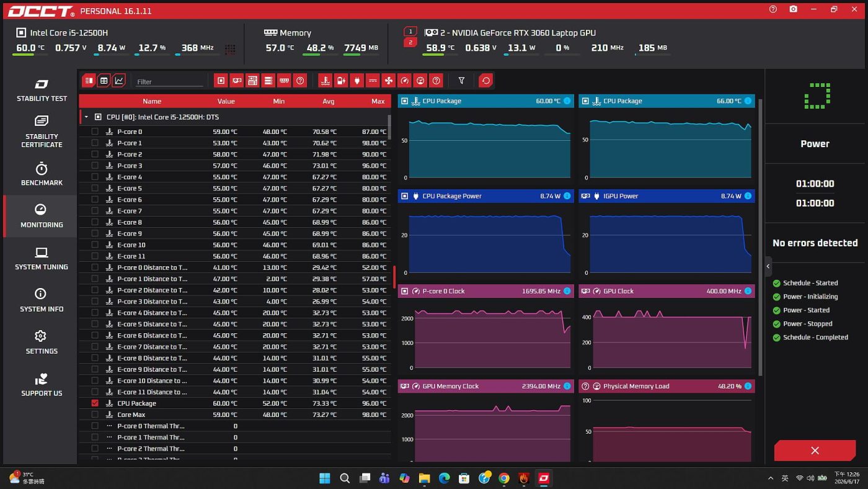Launch Google Chrome from the taskbar
The image size is (868, 489).
tap(504, 478)
